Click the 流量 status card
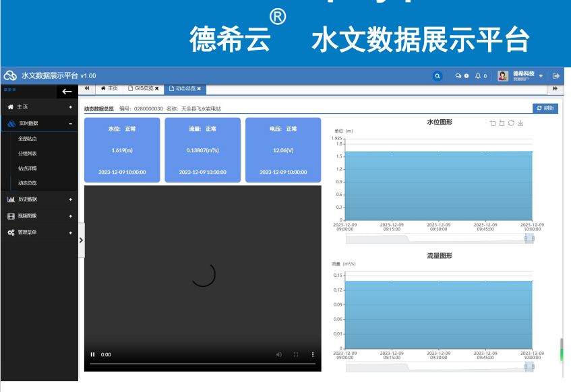The image size is (571, 392). click(x=202, y=150)
